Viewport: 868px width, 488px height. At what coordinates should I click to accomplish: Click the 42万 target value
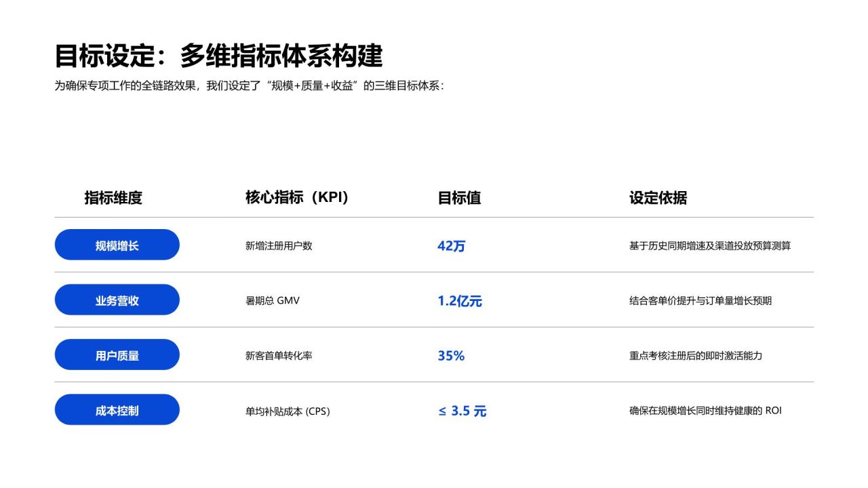pyautogui.click(x=452, y=245)
